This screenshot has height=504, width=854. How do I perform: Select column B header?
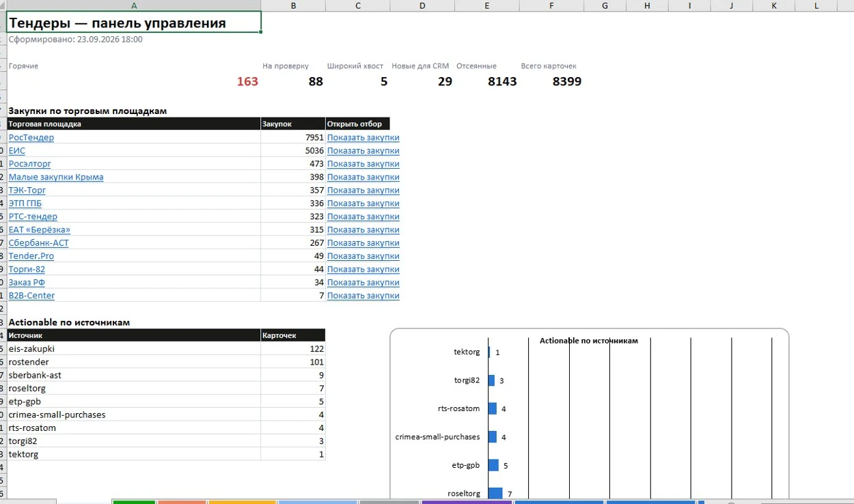click(293, 5)
